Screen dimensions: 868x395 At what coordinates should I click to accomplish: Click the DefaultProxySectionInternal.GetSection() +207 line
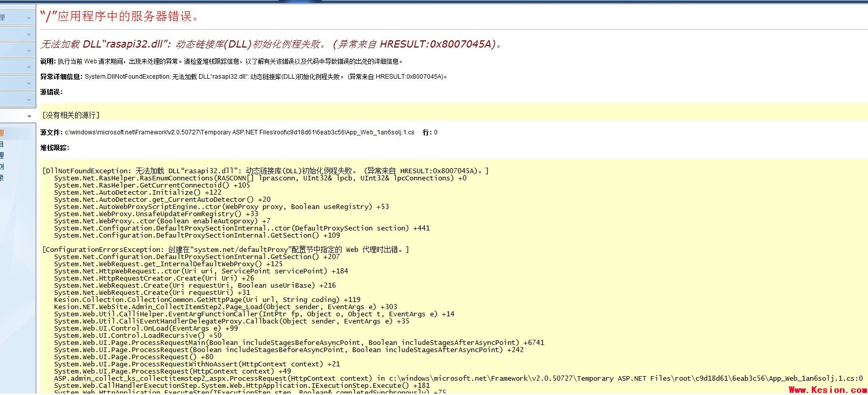click(x=197, y=257)
